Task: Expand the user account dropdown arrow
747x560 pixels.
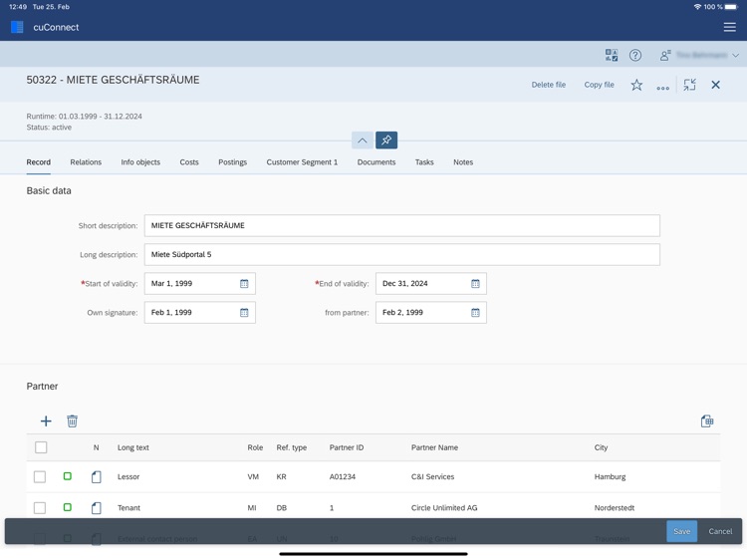Action: pyautogui.click(x=736, y=55)
